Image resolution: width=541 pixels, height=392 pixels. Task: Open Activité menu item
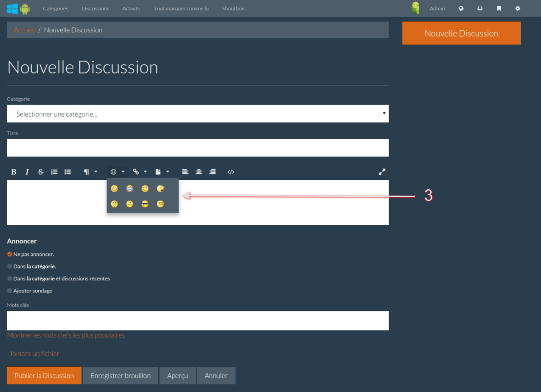click(131, 9)
